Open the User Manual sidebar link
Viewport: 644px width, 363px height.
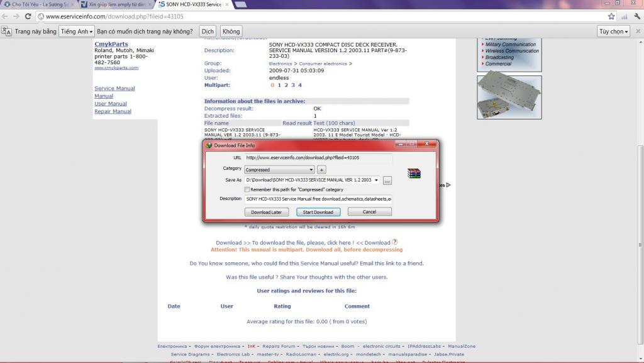tap(111, 103)
